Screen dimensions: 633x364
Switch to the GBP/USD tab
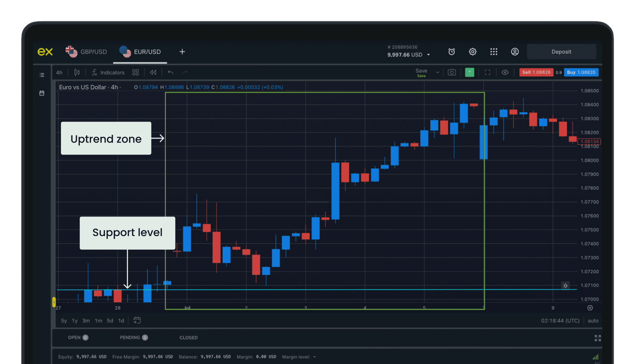click(x=87, y=52)
